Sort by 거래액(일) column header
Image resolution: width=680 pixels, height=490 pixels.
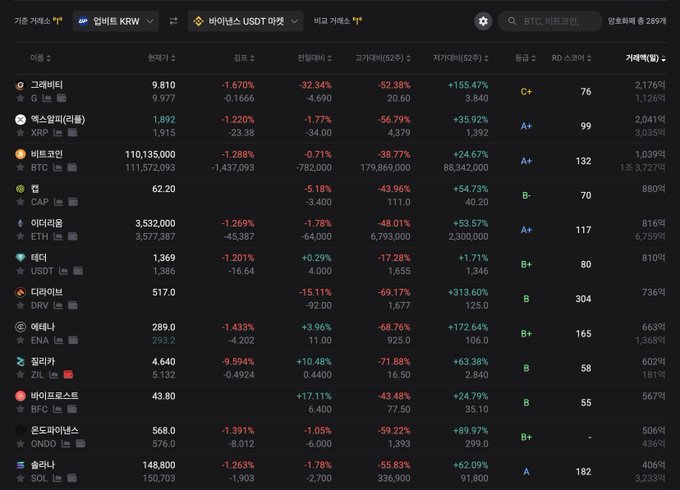click(645, 58)
